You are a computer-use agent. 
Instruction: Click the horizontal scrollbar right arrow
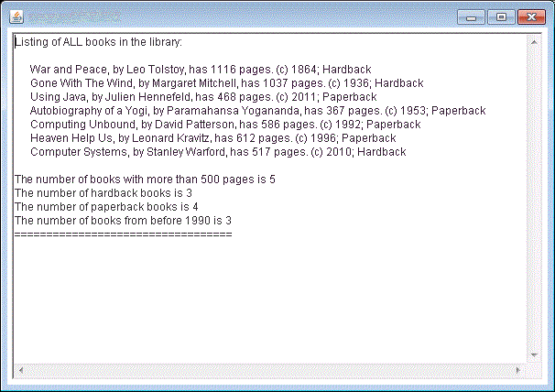tap(518, 370)
